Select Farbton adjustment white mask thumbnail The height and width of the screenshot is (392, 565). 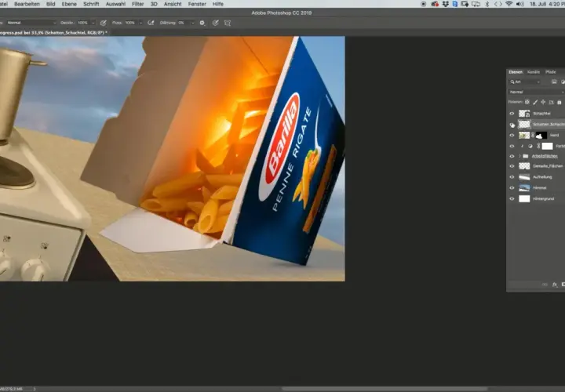[548, 146]
